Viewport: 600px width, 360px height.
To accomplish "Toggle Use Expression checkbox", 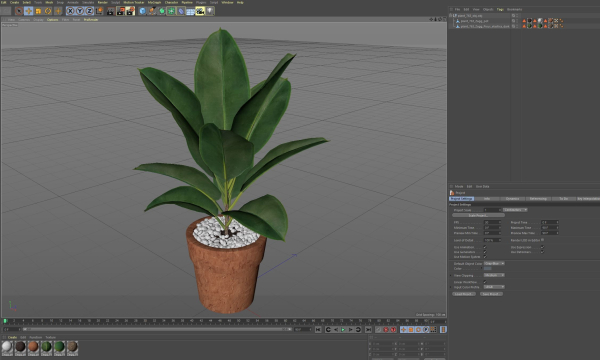I will tap(543, 247).
